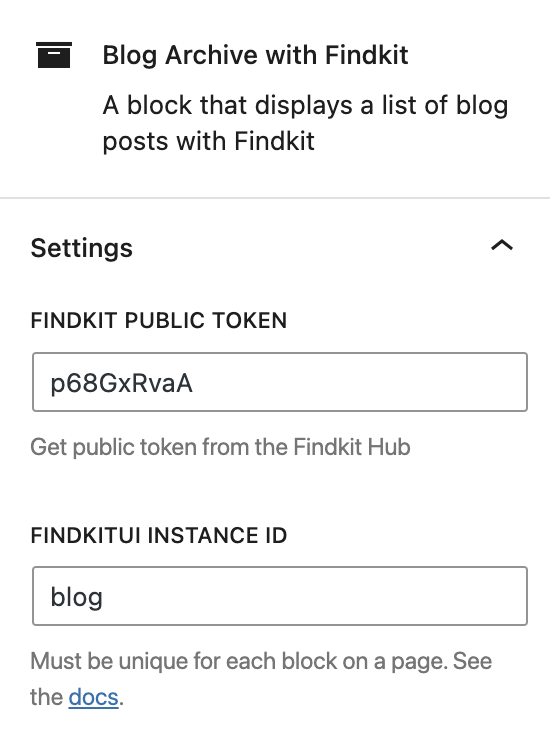
Task: Click 'Must be unique for each block' help text
Action: tap(261, 679)
